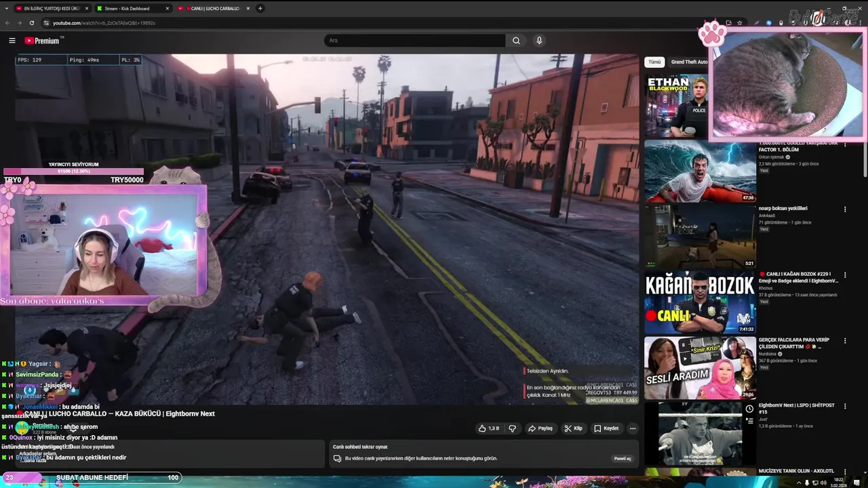
Task: Select the Grand Theft Auto filter chip
Action: pyautogui.click(x=689, y=62)
